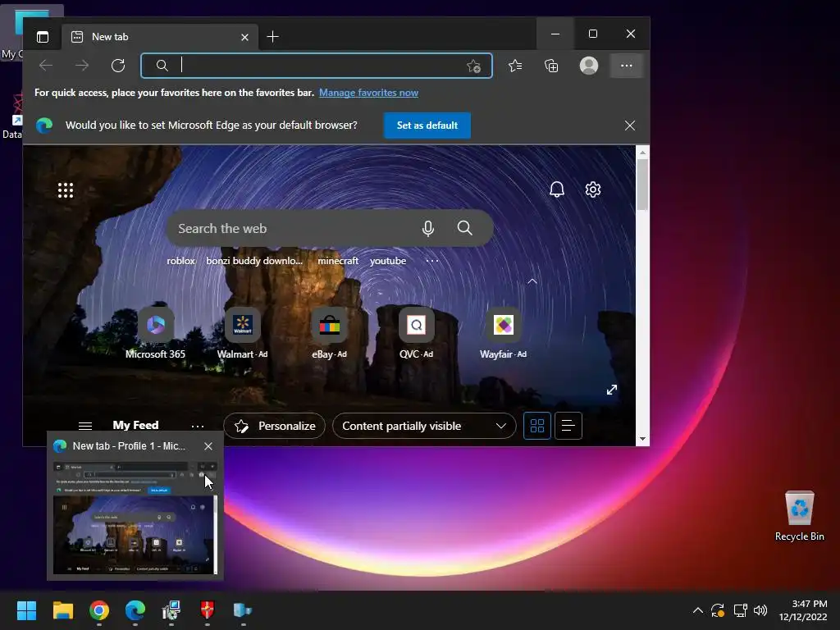Dismiss the default browser prompt
Image resolution: width=840 pixels, height=630 pixels.
click(630, 126)
